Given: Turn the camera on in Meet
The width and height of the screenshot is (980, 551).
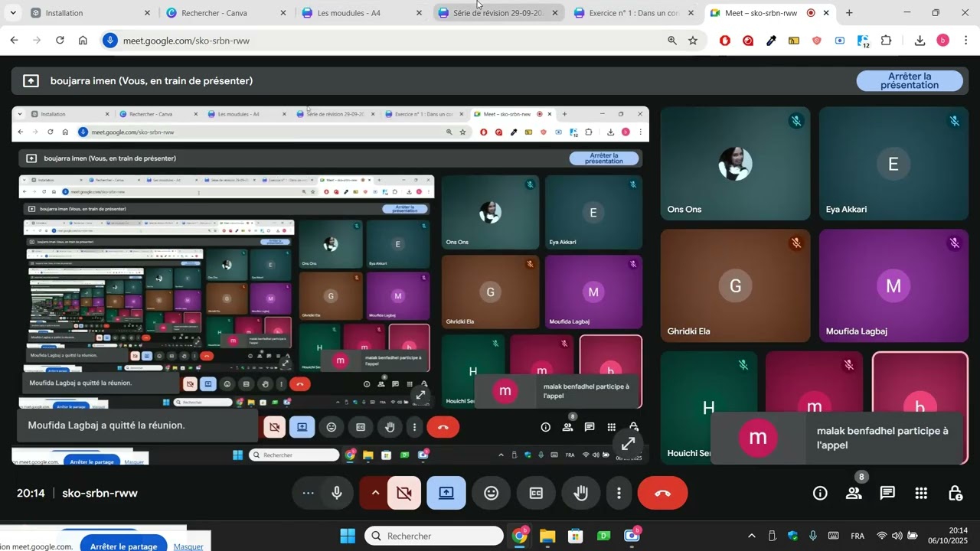Looking at the screenshot, I should click(x=404, y=494).
